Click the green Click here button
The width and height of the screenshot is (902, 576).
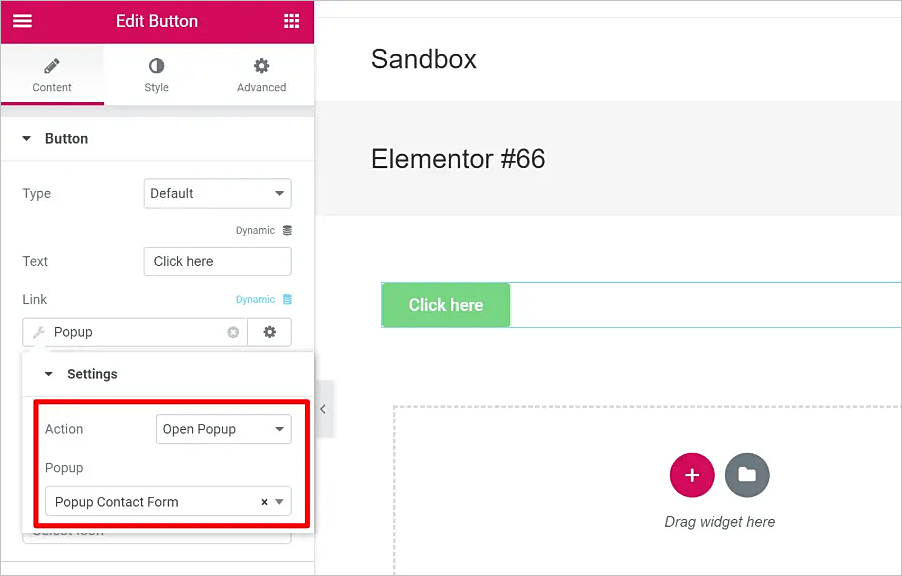click(446, 305)
